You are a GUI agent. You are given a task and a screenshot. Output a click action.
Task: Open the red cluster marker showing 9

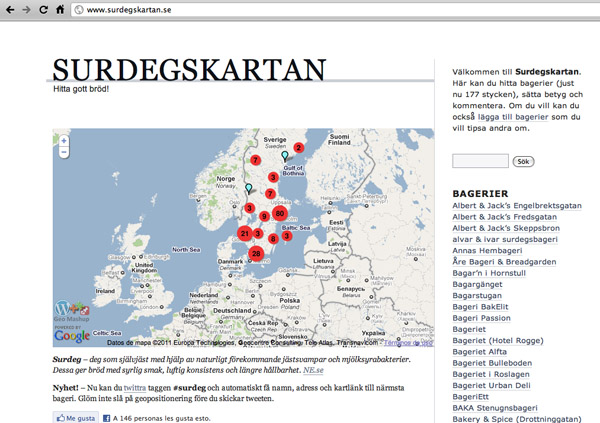(264, 216)
